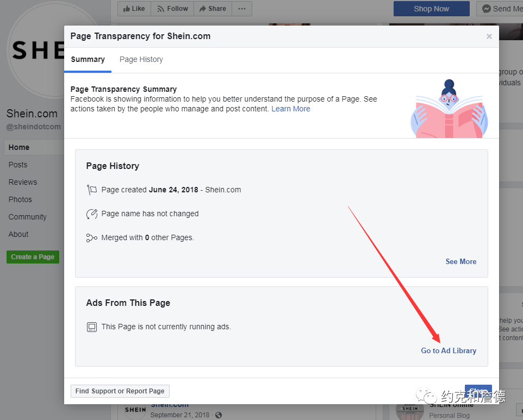Switch to the Page History tab

point(141,59)
